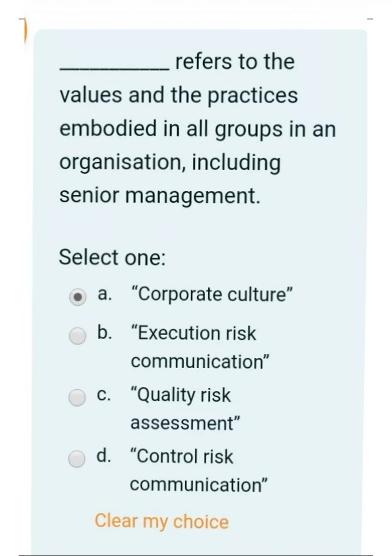Click the "Control risk communication" answer label
The width and height of the screenshot is (392, 556).
[x=199, y=470]
